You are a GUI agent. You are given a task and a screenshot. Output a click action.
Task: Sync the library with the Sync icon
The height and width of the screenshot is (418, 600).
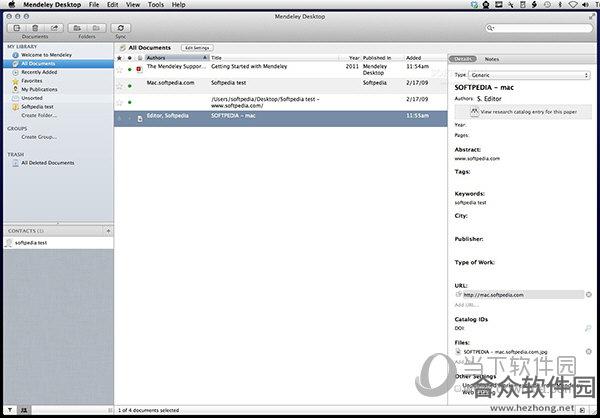[x=121, y=28]
